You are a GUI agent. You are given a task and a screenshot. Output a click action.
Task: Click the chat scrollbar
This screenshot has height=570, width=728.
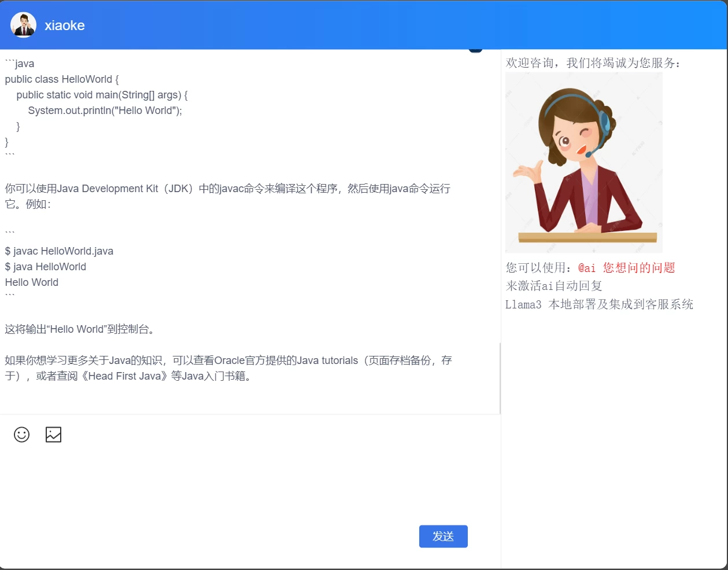click(x=500, y=378)
